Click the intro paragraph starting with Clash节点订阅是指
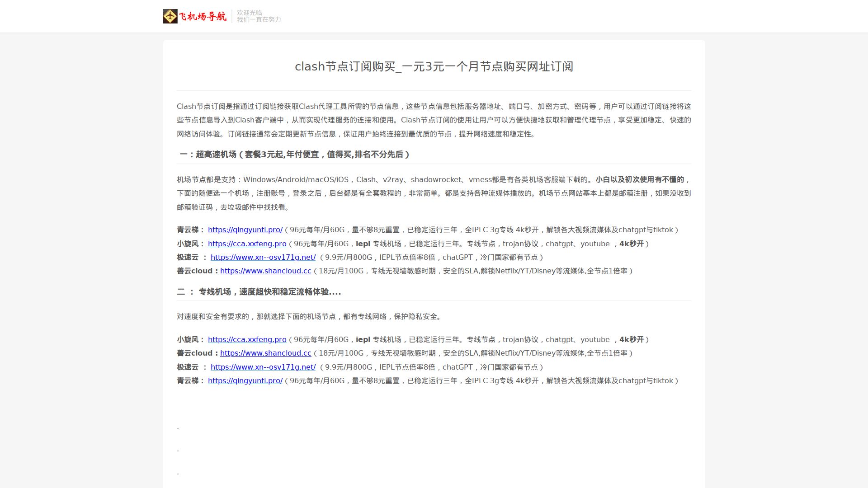Image resolution: width=868 pixels, height=488 pixels. 434,120
